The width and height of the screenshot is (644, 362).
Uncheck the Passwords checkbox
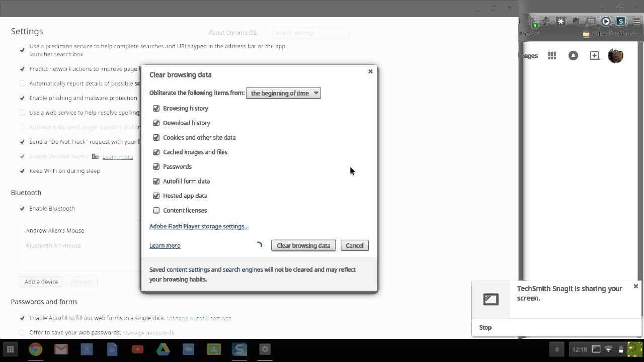156,167
